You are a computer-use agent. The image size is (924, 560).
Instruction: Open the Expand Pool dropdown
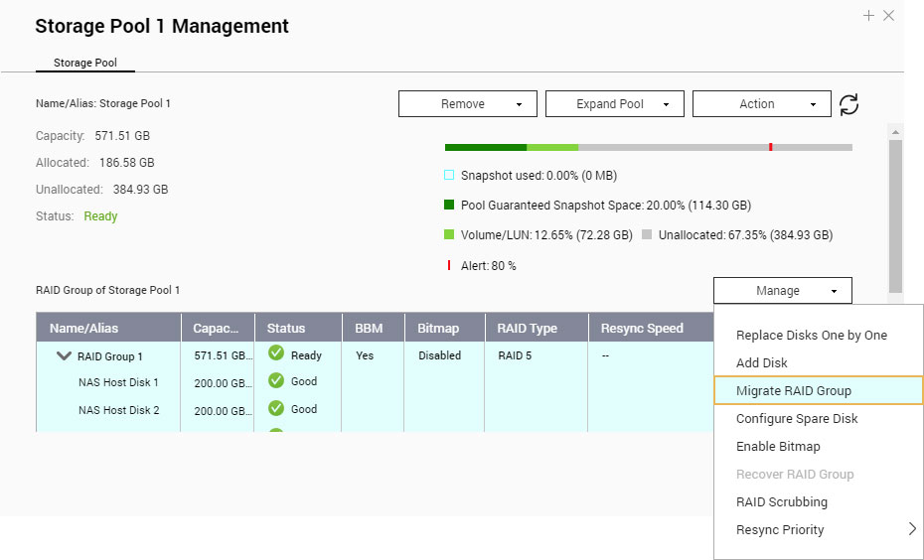615,104
